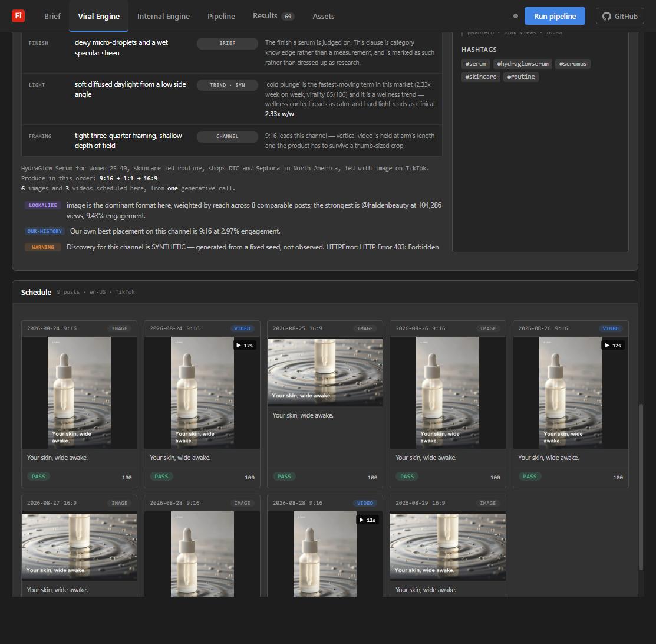Click the caption under the 2026-08-25 image
The height and width of the screenshot is (644, 656).
coord(303,415)
